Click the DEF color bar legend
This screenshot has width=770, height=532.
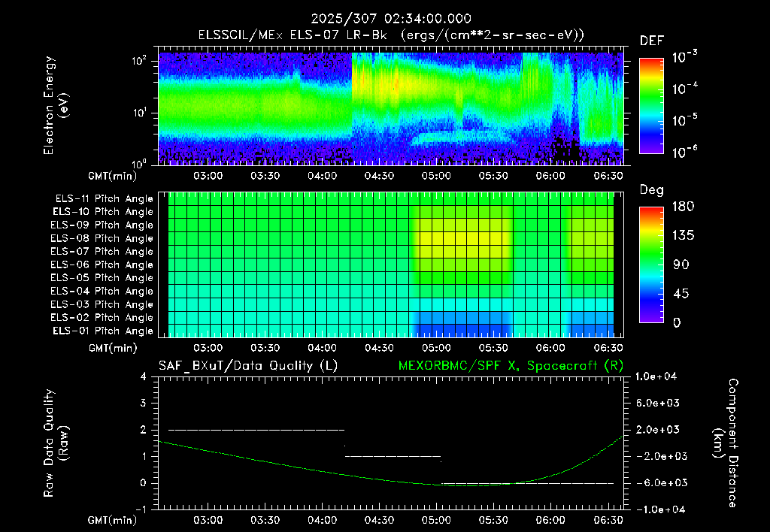point(651,106)
